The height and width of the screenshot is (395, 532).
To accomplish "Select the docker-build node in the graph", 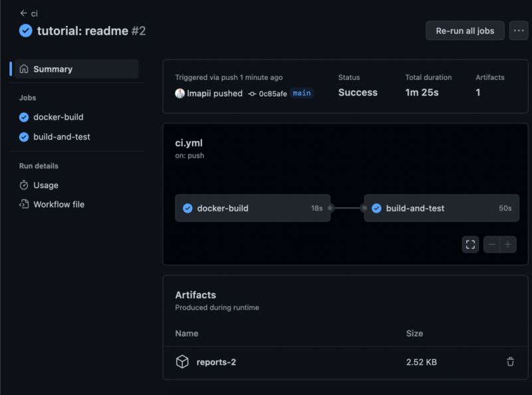I will (253, 208).
